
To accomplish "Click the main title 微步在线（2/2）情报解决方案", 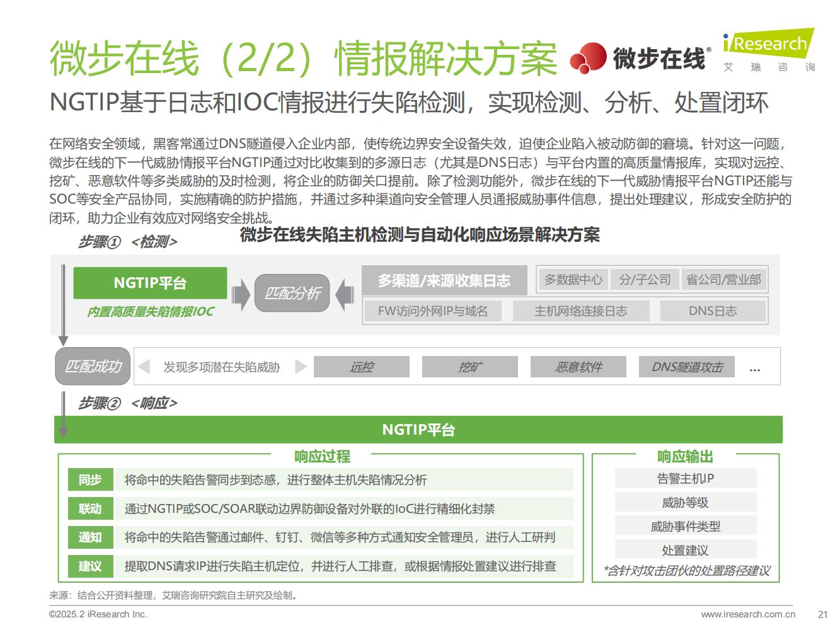I will click(x=303, y=58).
